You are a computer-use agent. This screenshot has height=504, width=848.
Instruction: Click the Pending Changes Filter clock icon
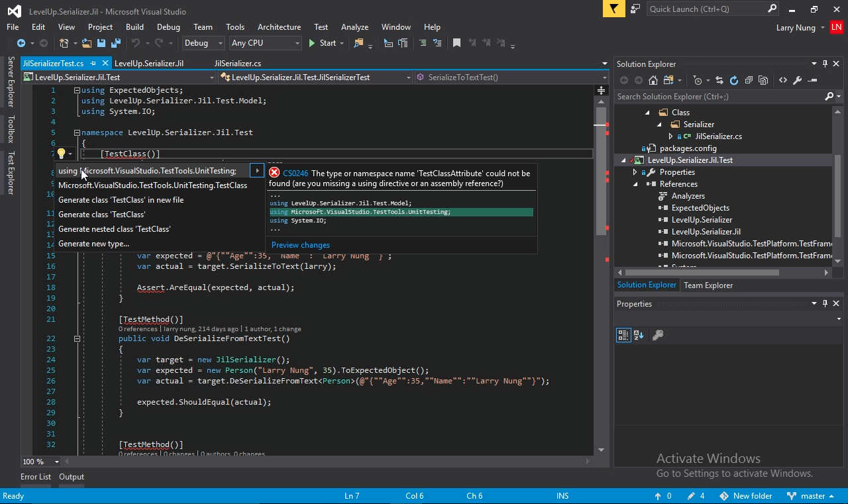click(697, 80)
